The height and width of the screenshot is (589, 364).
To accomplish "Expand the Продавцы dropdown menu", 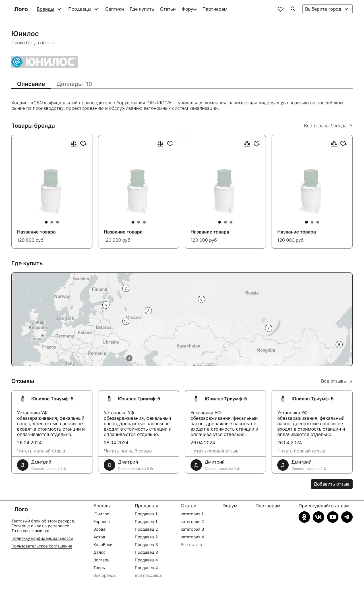I will click(x=83, y=9).
